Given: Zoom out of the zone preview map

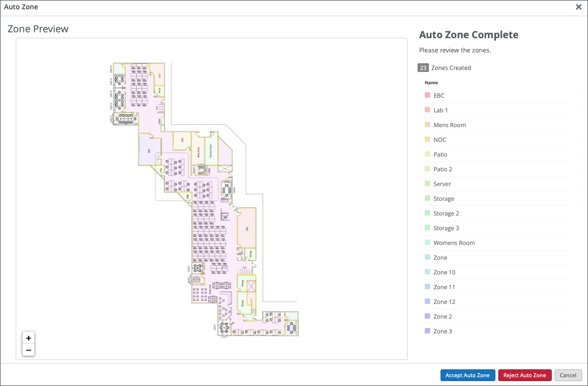Looking at the screenshot, I should [x=28, y=350].
